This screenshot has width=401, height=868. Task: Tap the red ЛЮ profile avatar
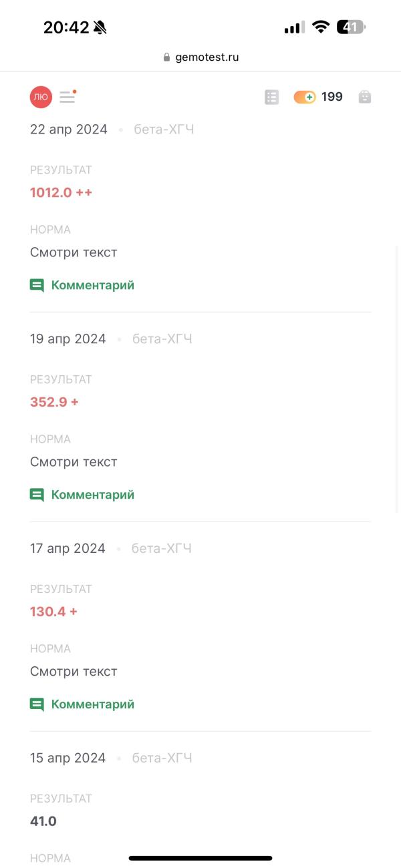pyautogui.click(x=41, y=97)
